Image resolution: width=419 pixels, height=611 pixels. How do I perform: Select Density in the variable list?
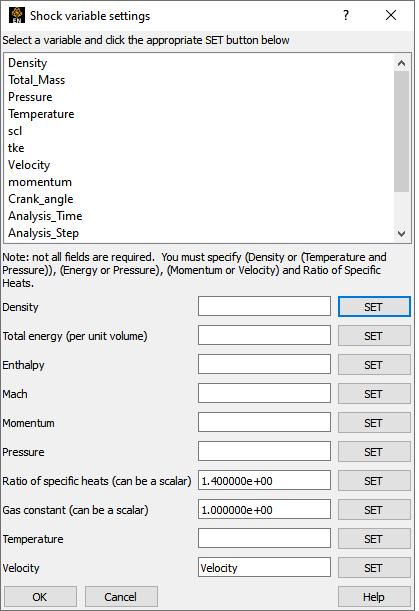click(28, 63)
